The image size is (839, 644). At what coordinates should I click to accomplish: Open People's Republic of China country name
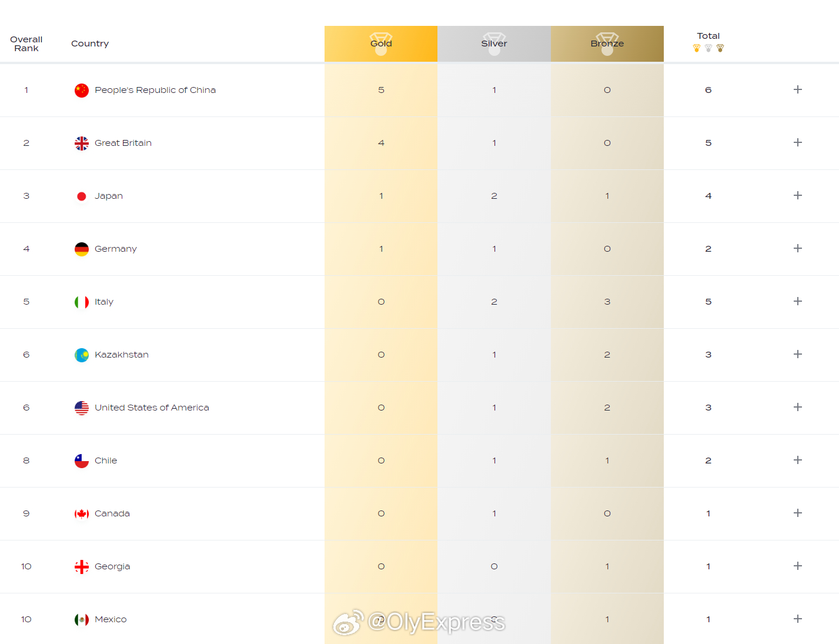tap(155, 90)
